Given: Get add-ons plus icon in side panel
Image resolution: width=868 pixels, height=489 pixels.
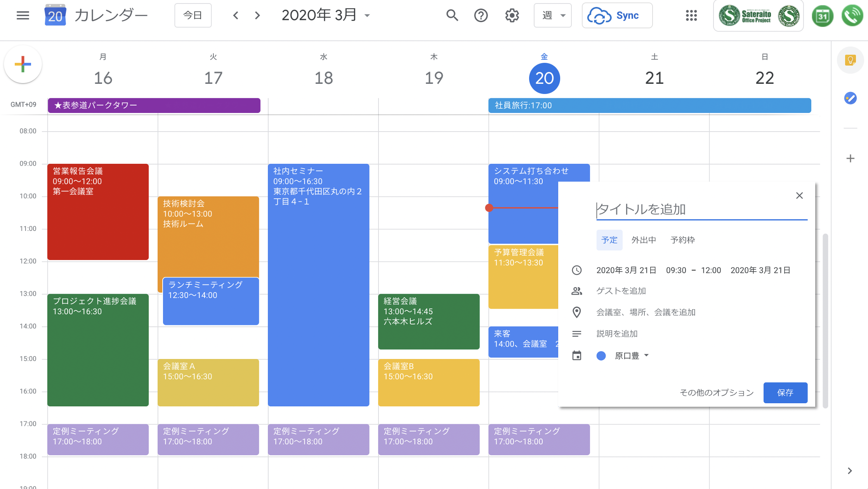Looking at the screenshot, I should (x=850, y=158).
